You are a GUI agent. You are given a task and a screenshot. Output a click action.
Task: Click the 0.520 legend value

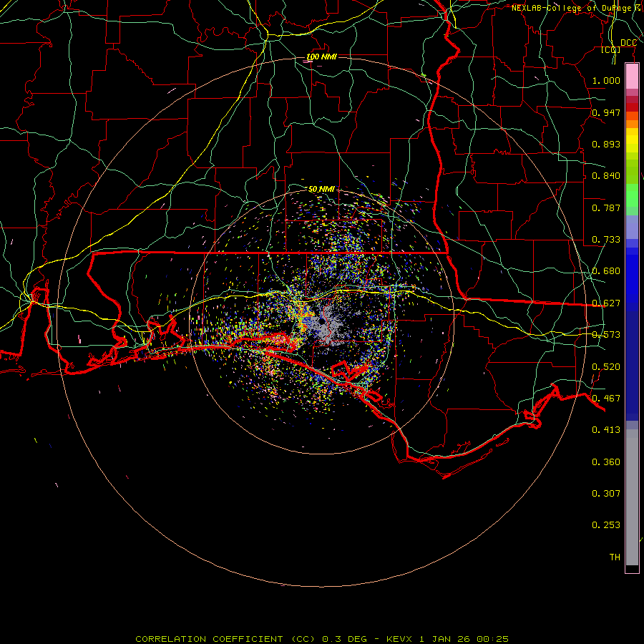[x=606, y=367]
